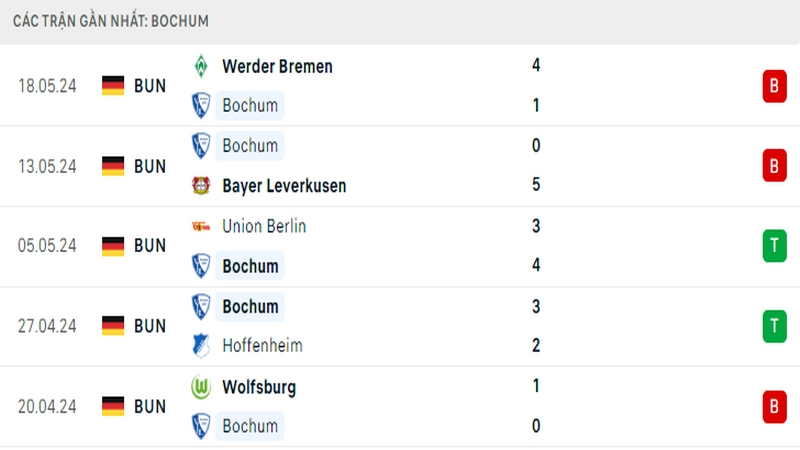Click the Wolfsburg club logo

(x=201, y=387)
